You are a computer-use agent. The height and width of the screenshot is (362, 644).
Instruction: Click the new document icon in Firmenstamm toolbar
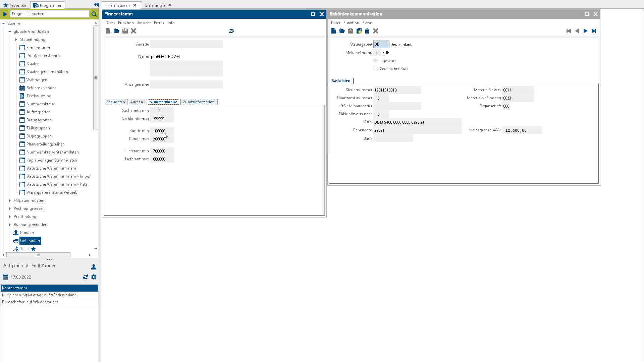(x=108, y=31)
